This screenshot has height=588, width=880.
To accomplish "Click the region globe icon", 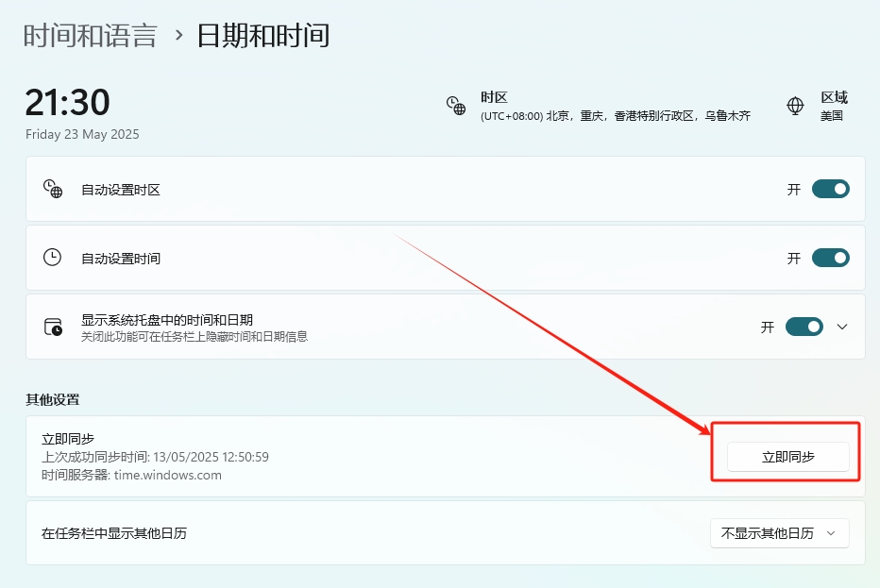I will point(795,105).
